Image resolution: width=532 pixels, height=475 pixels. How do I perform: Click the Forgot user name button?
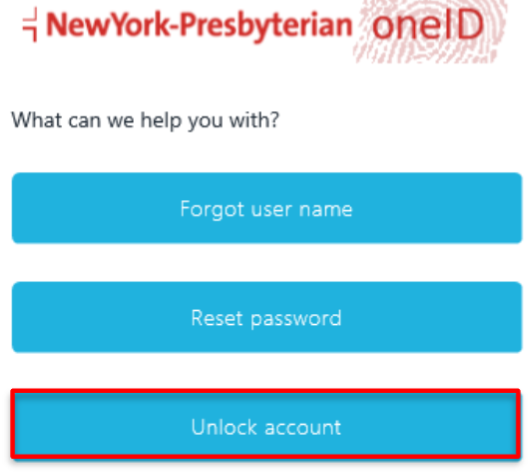point(267,208)
